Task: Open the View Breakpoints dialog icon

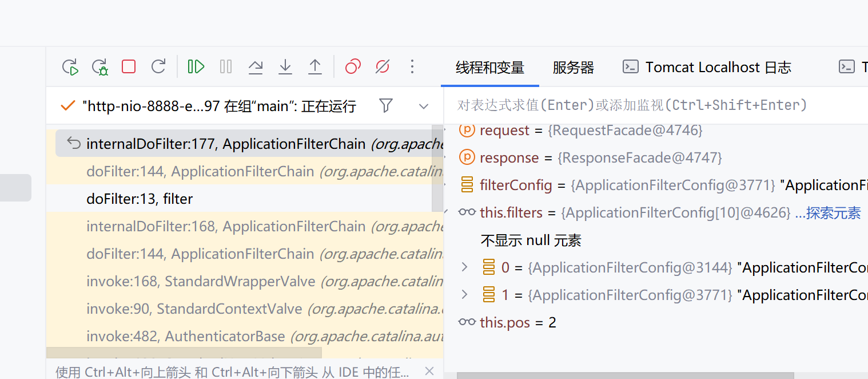Action: pyautogui.click(x=353, y=67)
